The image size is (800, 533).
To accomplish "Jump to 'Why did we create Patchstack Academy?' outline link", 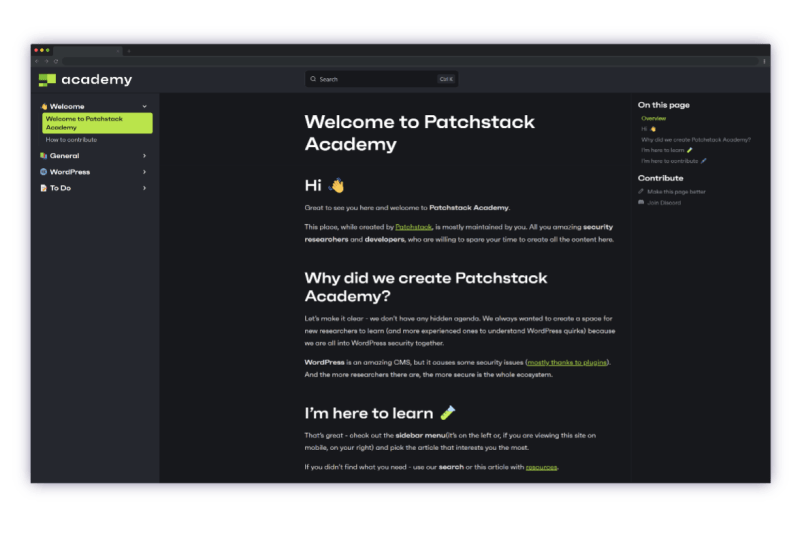I will click(696, 140).
